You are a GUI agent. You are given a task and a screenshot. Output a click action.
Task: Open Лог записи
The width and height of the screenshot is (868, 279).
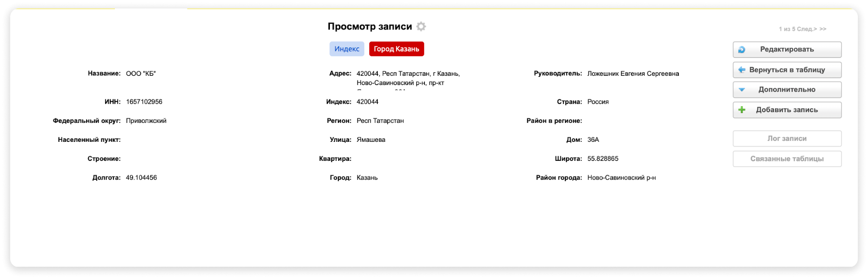787,138
